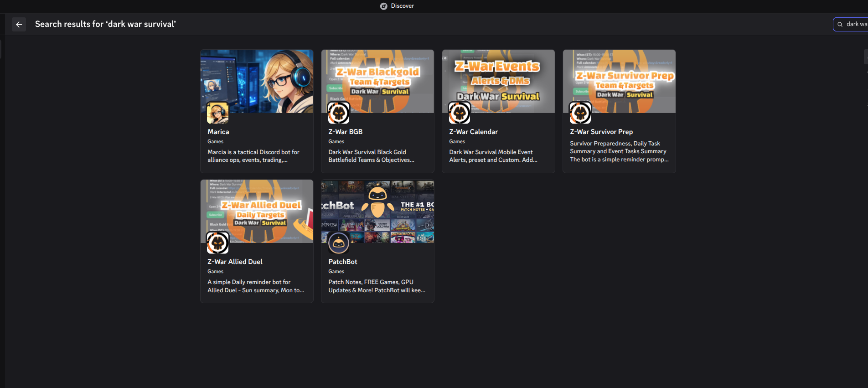Select the PatchBot app title
Viewport: 868px width, 388px height.
click(343, 262)
